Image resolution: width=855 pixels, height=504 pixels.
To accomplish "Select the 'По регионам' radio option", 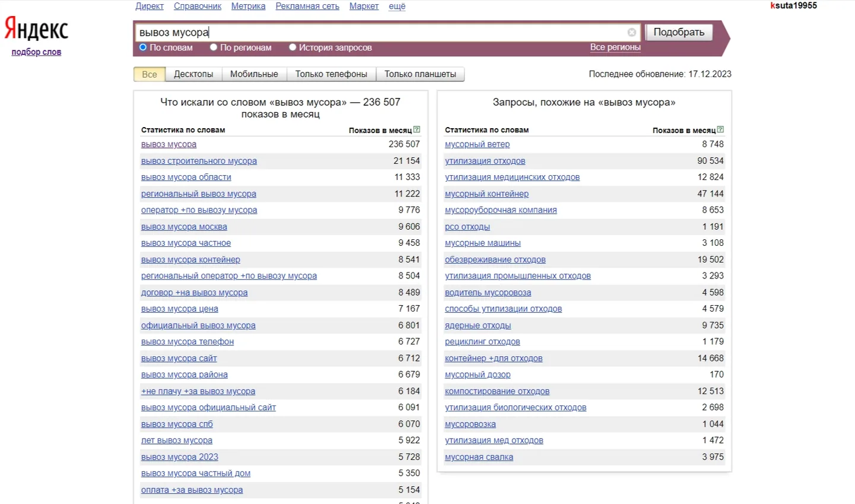I will point(214,47).
